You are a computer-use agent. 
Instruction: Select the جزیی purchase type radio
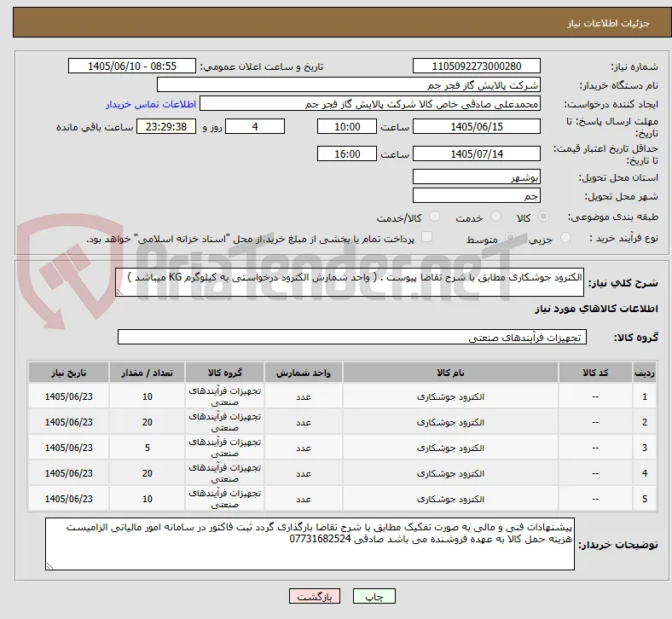(x=565, y=238)
